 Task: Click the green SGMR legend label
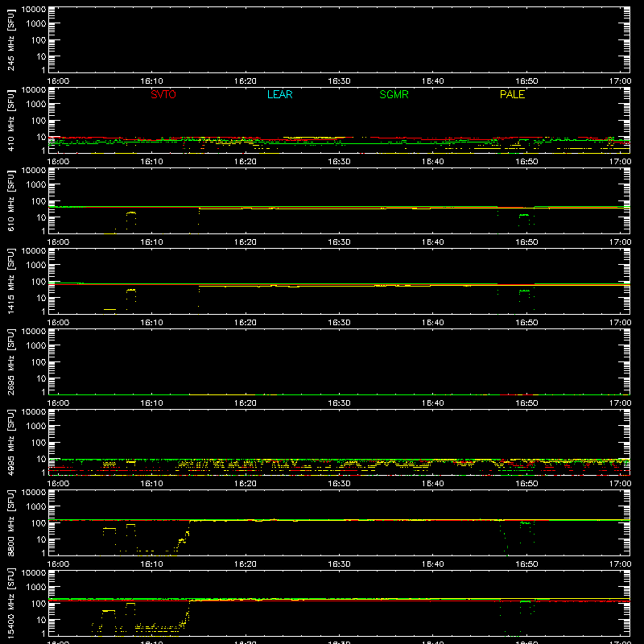pos(394,94)
